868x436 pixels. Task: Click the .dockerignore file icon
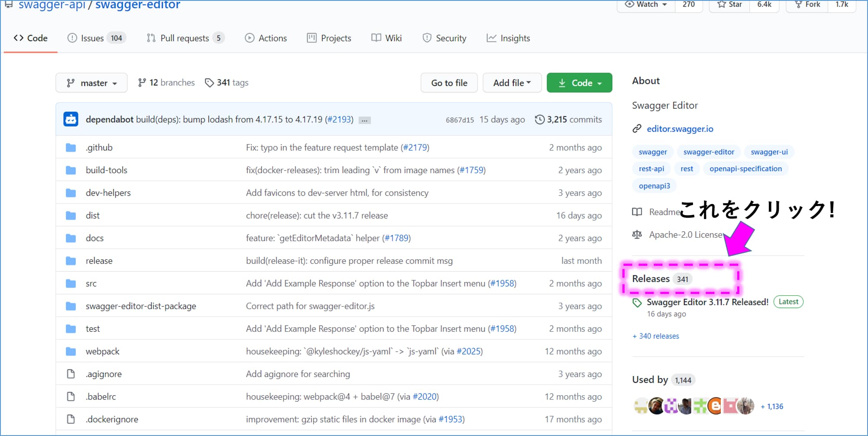tap(71, 419)
